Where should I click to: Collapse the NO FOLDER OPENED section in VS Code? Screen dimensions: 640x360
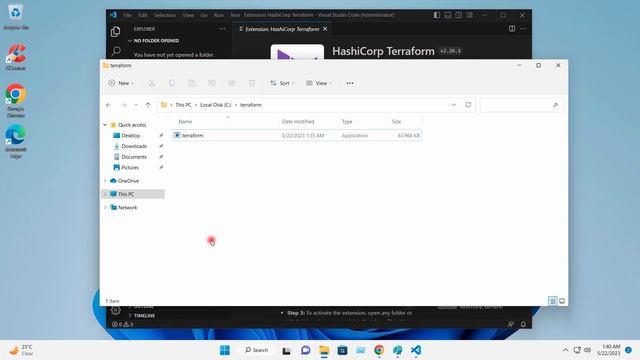(x=153, y=41)
